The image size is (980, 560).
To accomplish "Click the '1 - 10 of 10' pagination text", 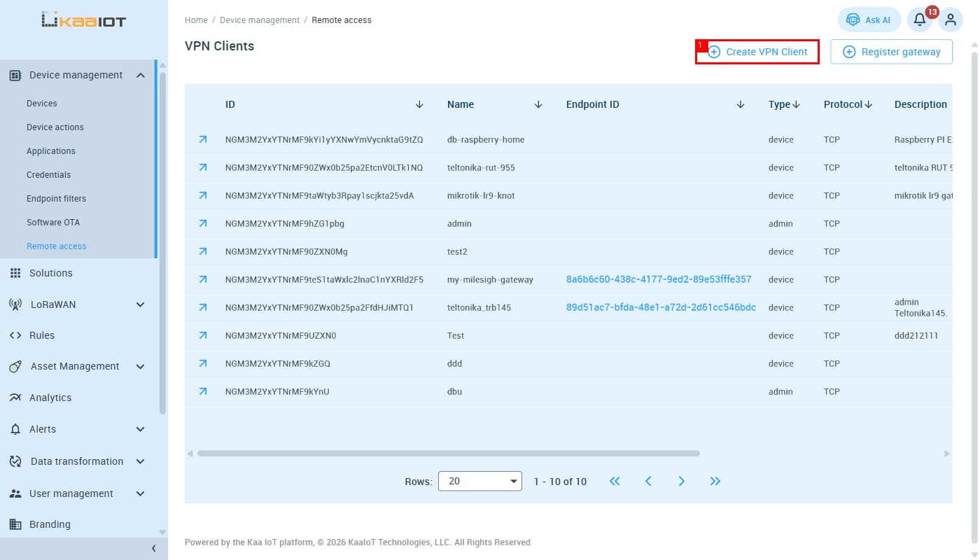I will click(560, 482).
